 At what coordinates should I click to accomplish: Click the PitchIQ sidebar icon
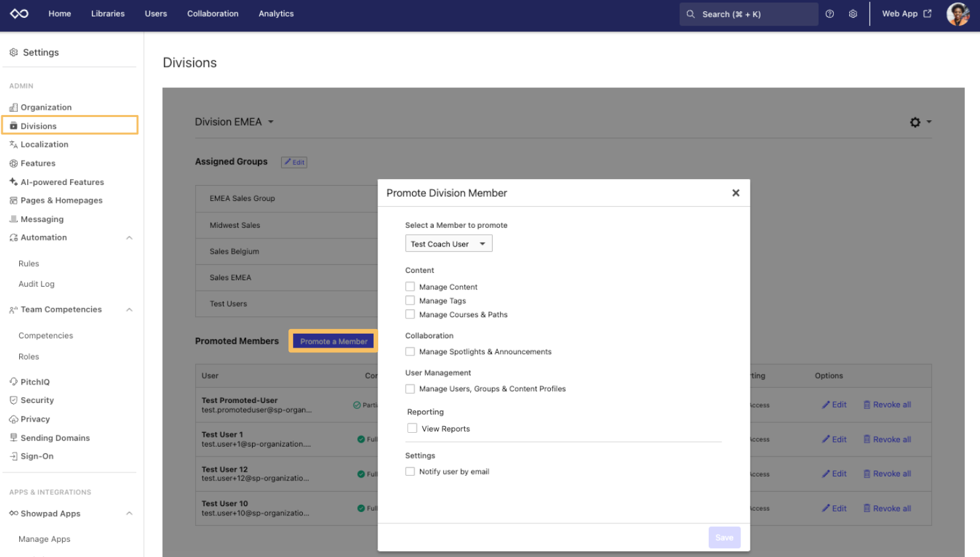pyautogui.click(x=13, y=382)
